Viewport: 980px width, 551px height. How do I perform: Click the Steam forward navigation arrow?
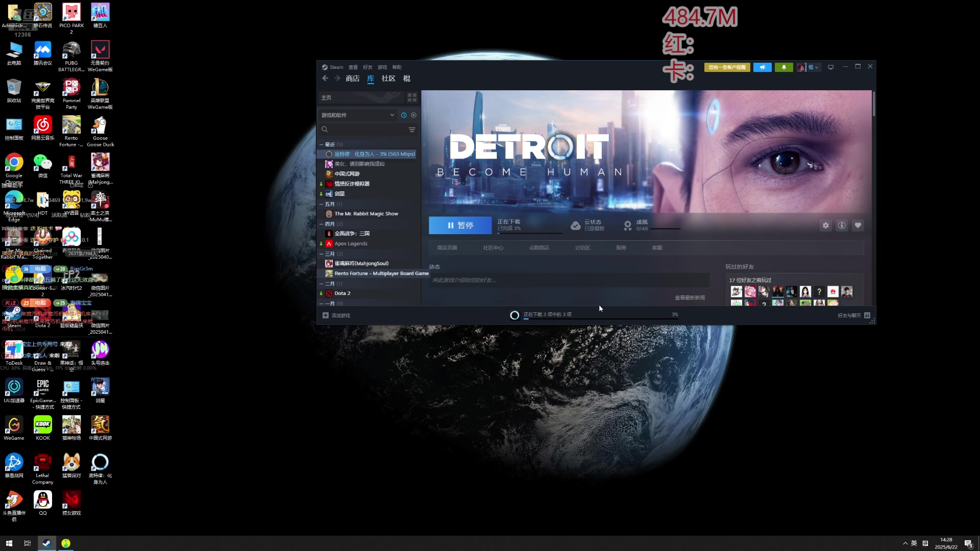pos(337,79)
